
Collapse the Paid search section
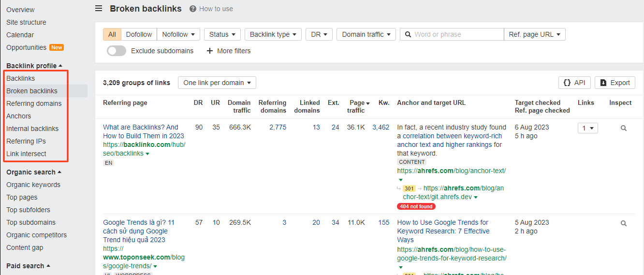[x=28, y=266]
